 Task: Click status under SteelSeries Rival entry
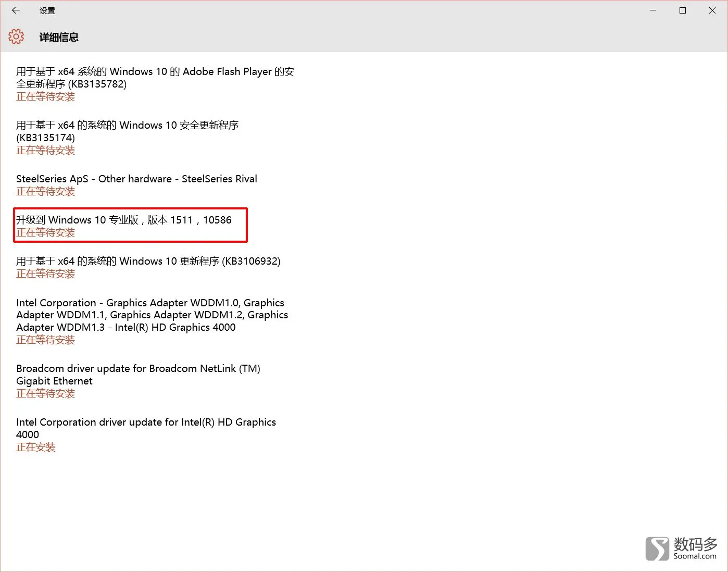46,192
